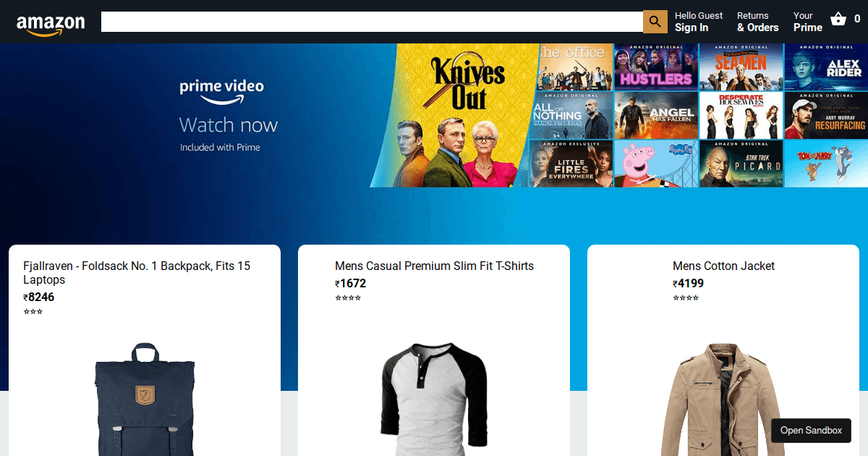
Task: Click the Mens Cotton Jacket image
Action: 723,398
